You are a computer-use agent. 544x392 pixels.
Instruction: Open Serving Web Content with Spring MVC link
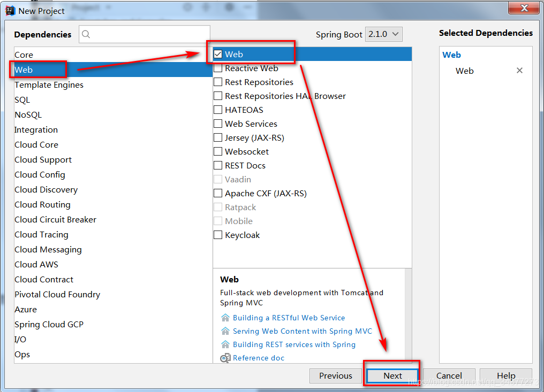302,331
